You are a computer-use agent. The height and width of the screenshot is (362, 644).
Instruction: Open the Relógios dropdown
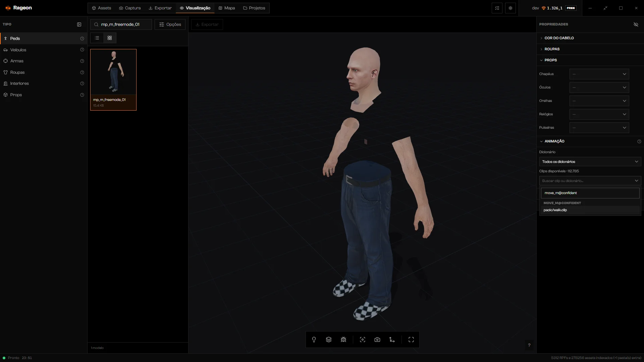[599, 114]
